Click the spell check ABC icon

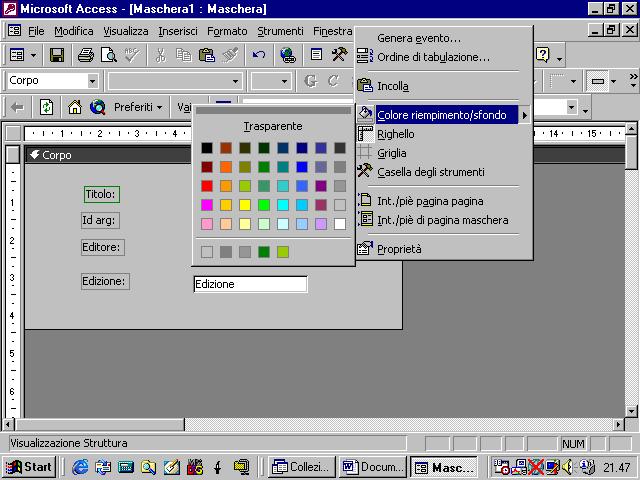pyautogui.click(x=132, y=55)
